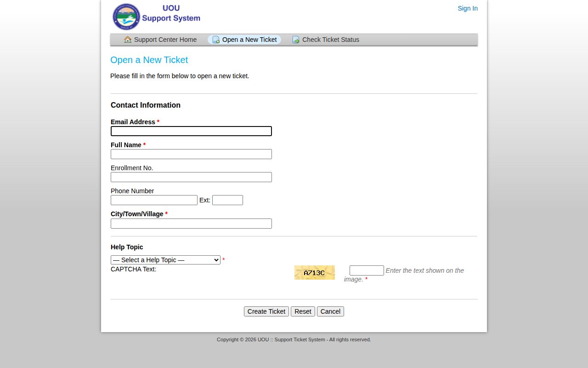Click the Help Topic section label
588x368 pixels.
pyautogui.click(x=127, y=247)
